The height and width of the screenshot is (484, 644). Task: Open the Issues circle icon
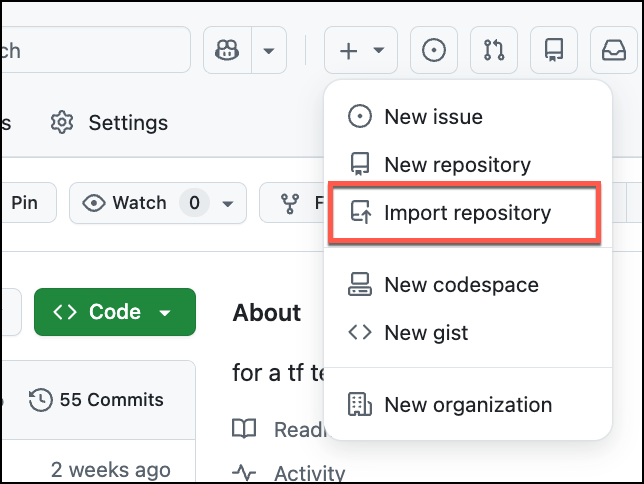pos(434,50)
